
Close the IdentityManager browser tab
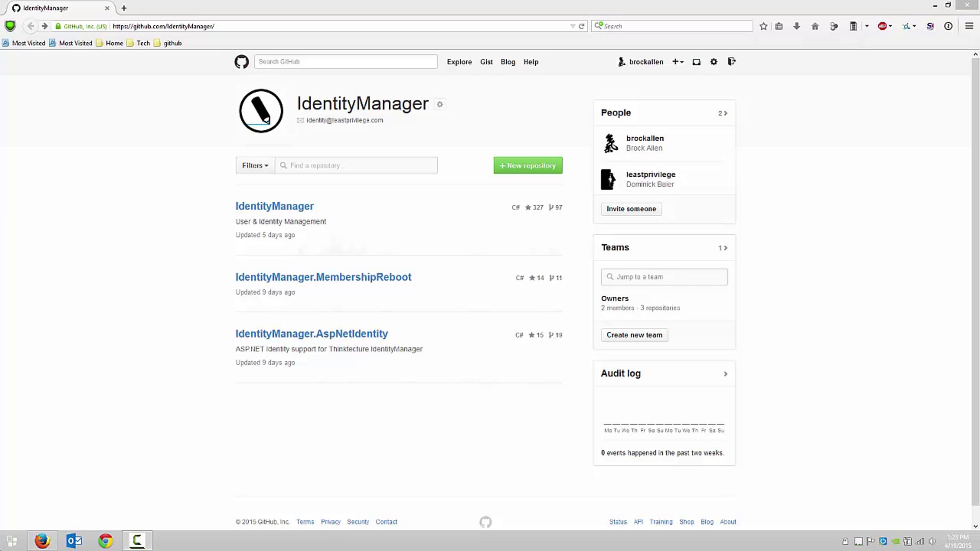(107, 8)
